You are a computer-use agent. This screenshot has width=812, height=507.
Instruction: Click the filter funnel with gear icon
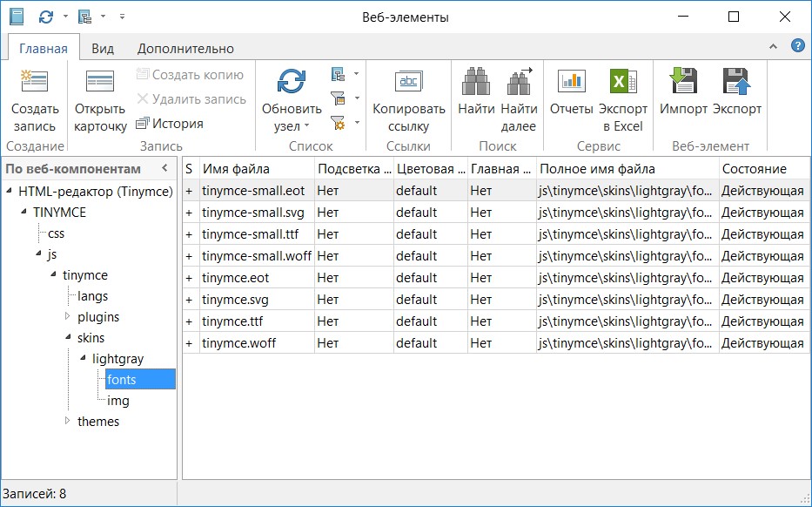click(339, 123)
